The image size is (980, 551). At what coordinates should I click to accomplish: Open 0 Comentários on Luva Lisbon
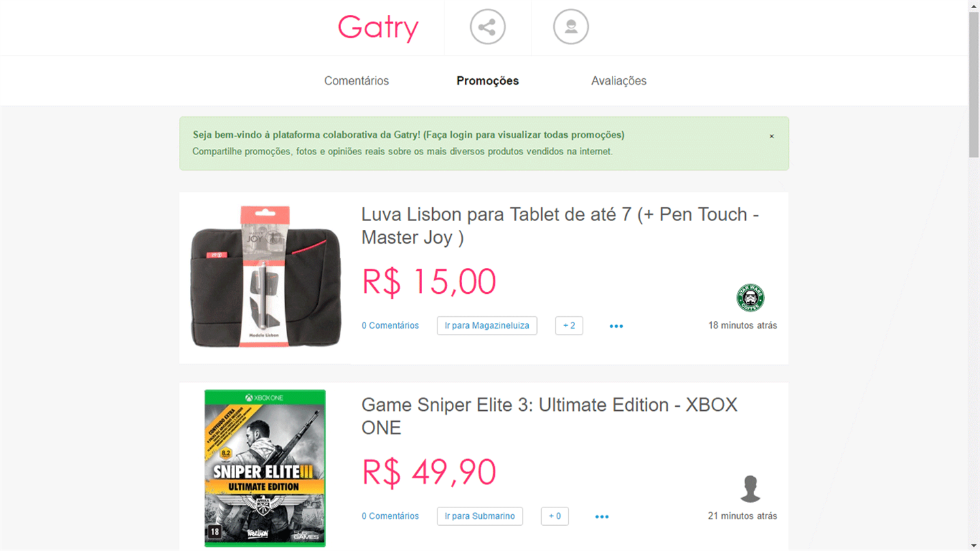(x=390, y=325)
